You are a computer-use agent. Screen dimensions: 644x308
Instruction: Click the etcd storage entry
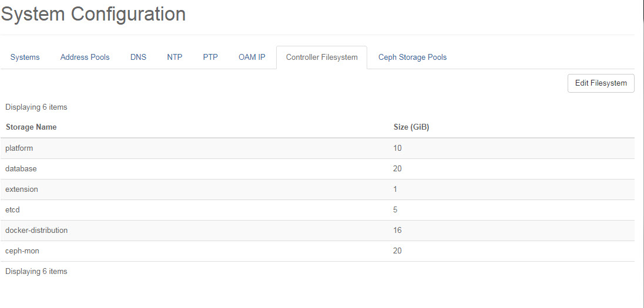point(14,210)
